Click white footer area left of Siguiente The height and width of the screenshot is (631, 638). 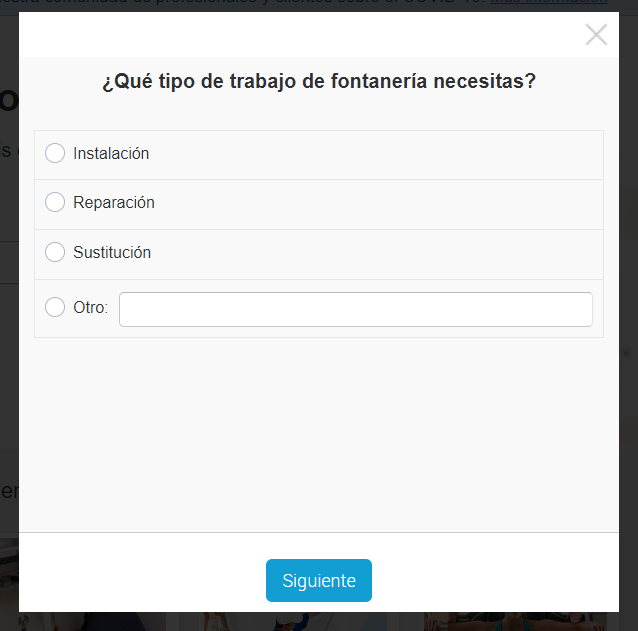click(140, 580)
